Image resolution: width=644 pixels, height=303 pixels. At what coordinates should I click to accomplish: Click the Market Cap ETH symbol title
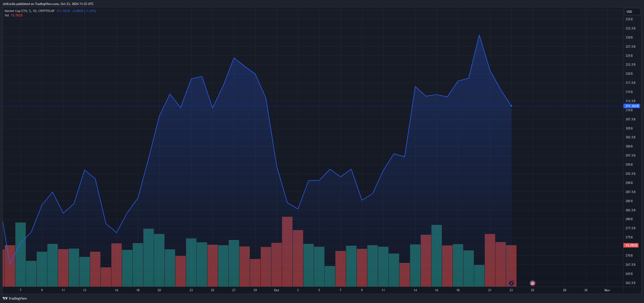[29, 11]
